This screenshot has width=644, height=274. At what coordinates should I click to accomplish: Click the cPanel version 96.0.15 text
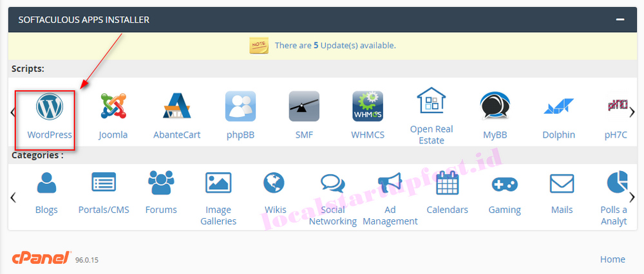pos(87,260)
